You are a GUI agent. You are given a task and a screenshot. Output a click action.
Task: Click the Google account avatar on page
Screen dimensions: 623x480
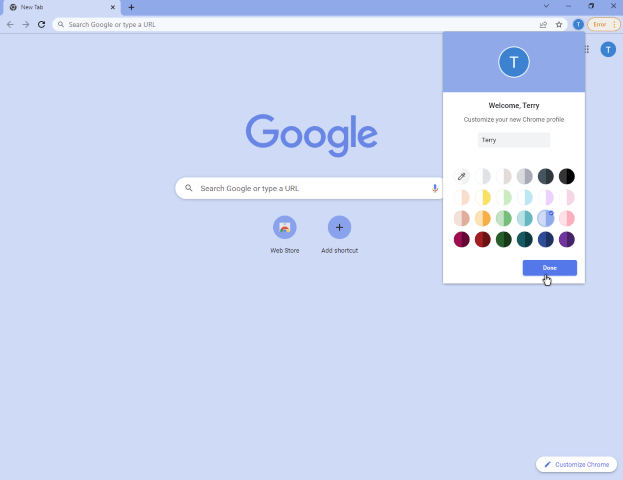point(608,49)
